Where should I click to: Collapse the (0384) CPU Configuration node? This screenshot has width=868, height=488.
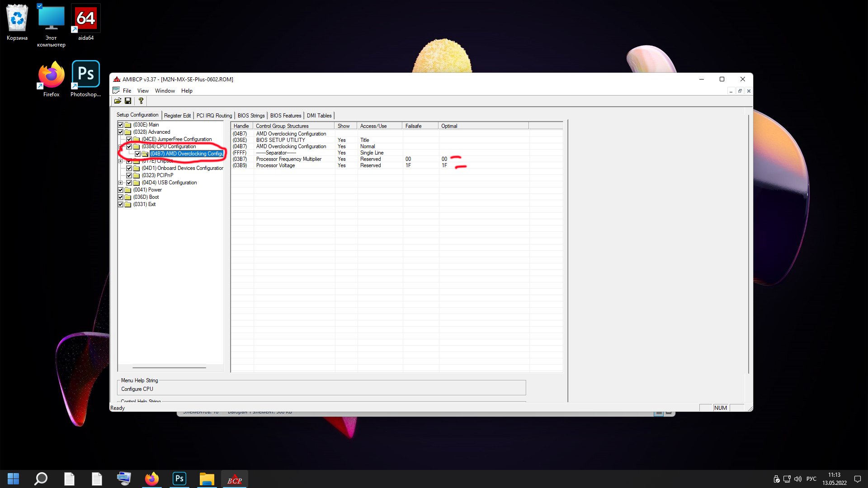point(121,146)
